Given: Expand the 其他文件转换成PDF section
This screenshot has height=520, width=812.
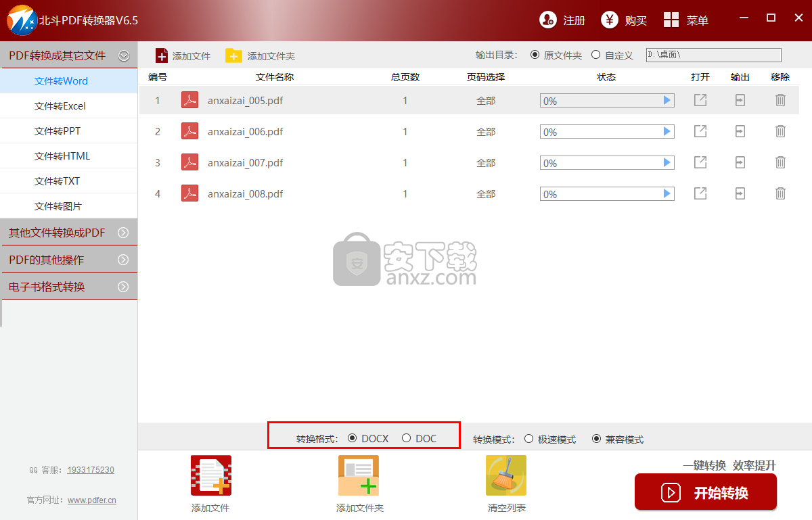Looking at the screenshot, I should 123,233.
